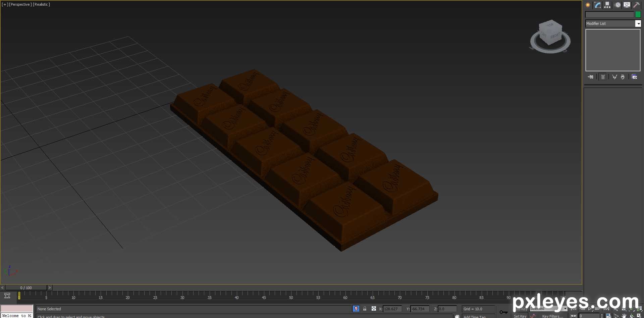Image resolution: width=644 pixels, height=318 pixels.
Task: Toggle Show End Result button
Action: tap(603, 77)
